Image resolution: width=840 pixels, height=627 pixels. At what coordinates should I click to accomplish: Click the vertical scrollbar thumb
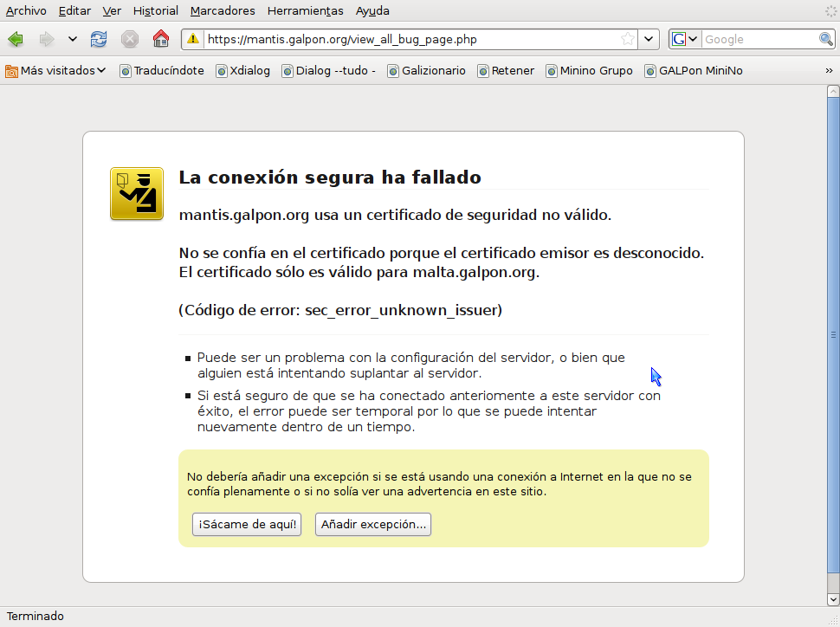[833, 335]
